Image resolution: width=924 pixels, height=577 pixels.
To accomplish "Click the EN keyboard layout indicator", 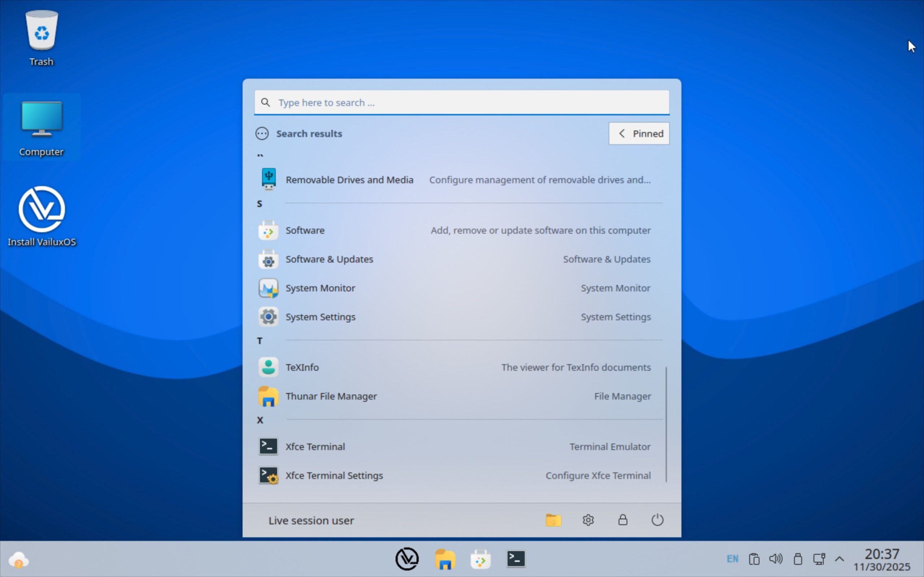I will pos(732,559).
